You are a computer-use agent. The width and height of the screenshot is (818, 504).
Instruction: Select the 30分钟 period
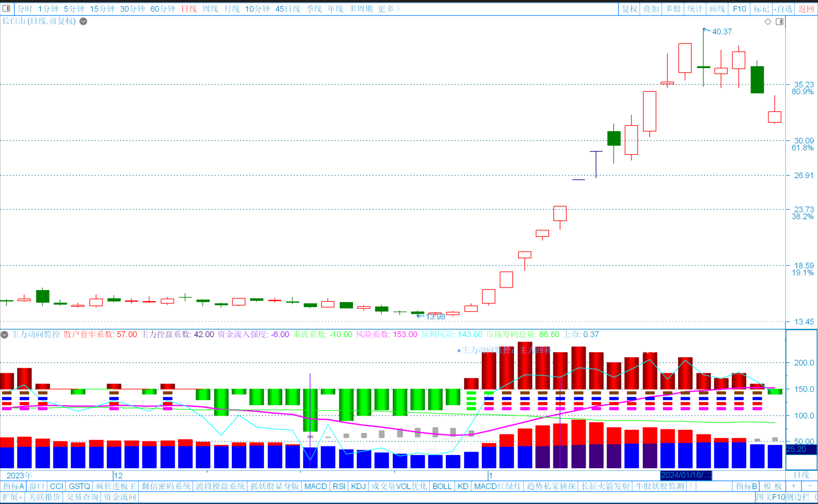point(132,9)
